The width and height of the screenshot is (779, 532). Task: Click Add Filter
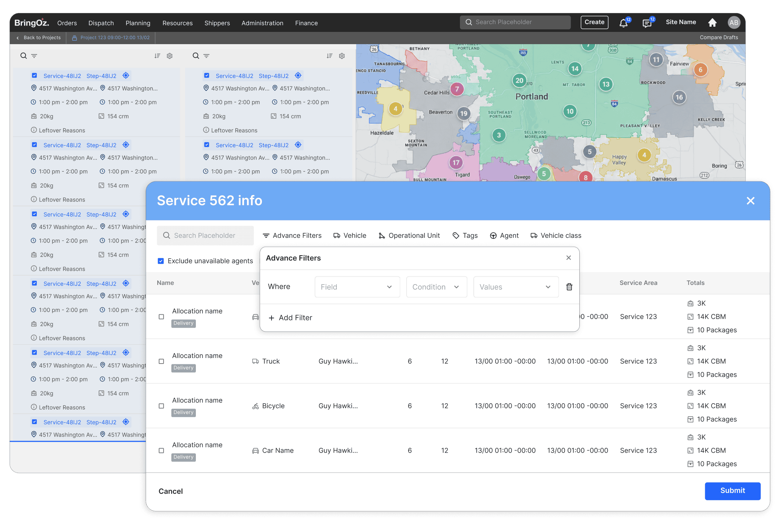[x=290, y=318]
